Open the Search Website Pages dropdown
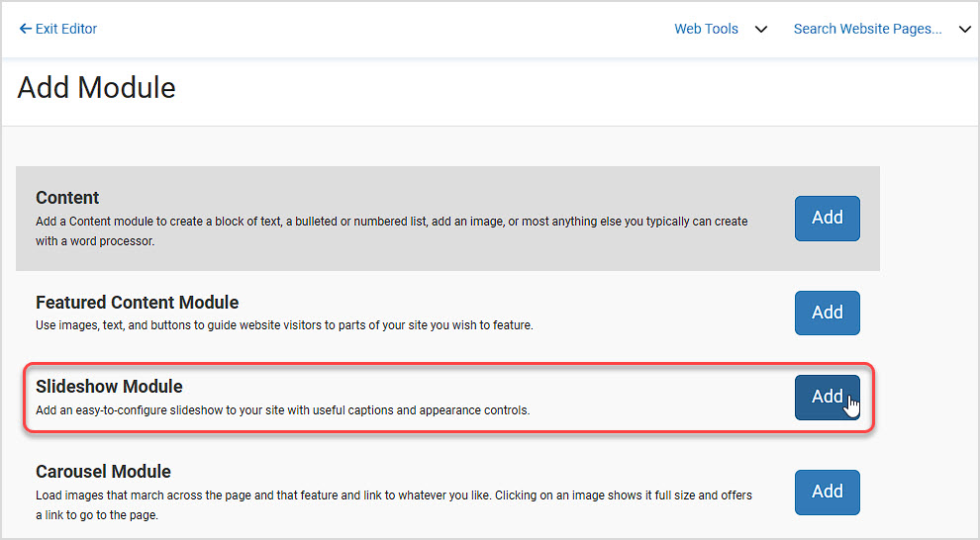980x540 pixels. [867, 29]
